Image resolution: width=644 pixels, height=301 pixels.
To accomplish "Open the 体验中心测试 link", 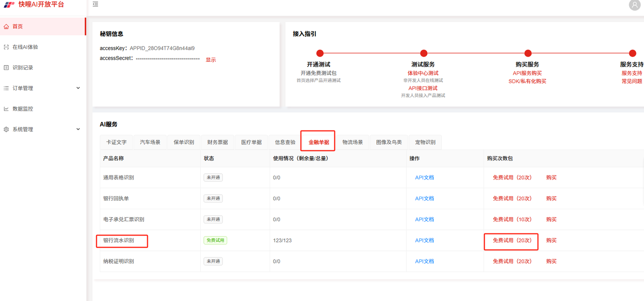I will click(x=423, y=73).
